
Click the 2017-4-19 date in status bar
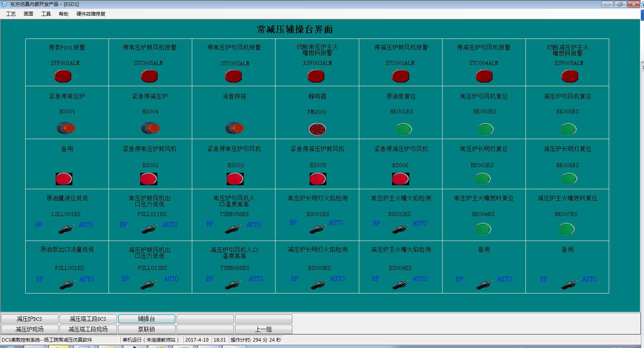197,340
